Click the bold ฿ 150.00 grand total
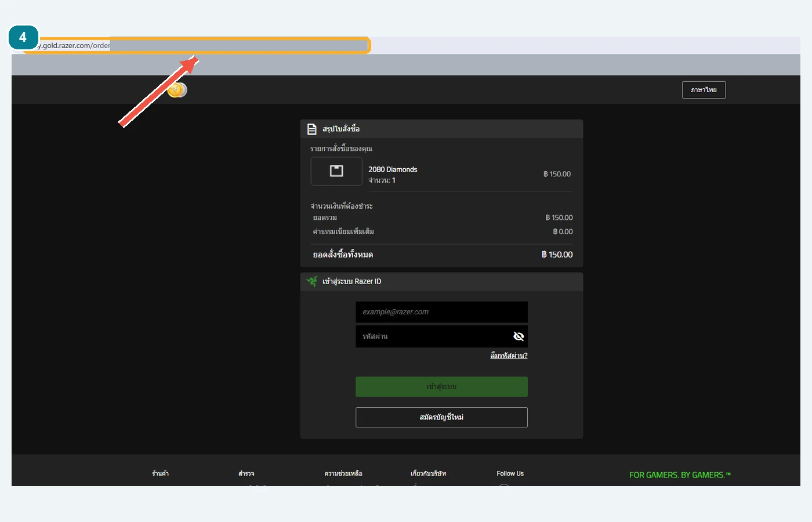 557,255
